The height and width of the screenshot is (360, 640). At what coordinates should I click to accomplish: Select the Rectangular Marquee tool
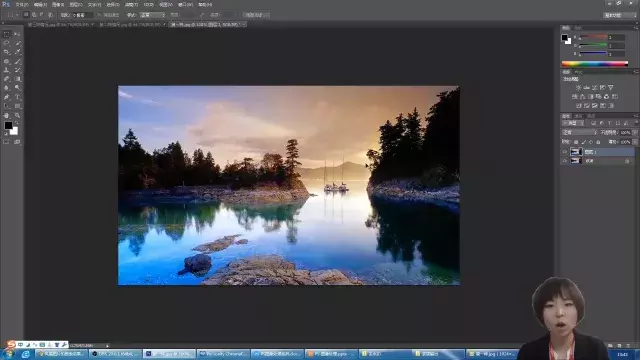(x=7, y=35)
